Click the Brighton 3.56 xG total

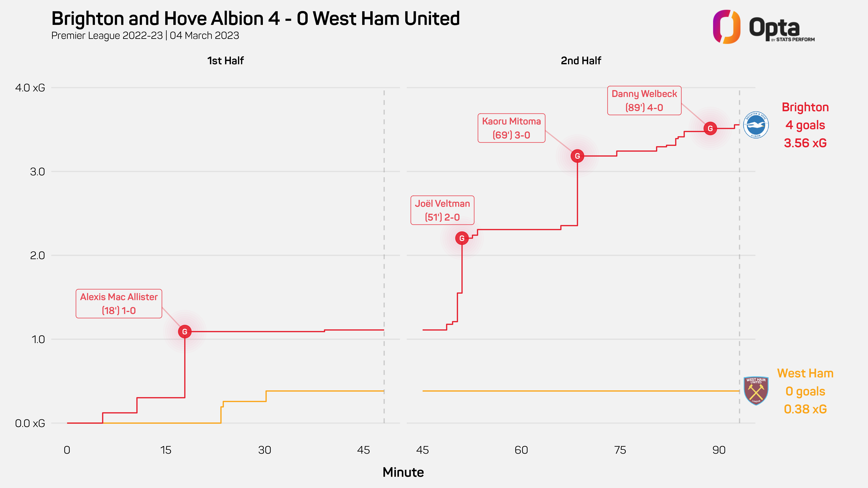tap(805, 143)
